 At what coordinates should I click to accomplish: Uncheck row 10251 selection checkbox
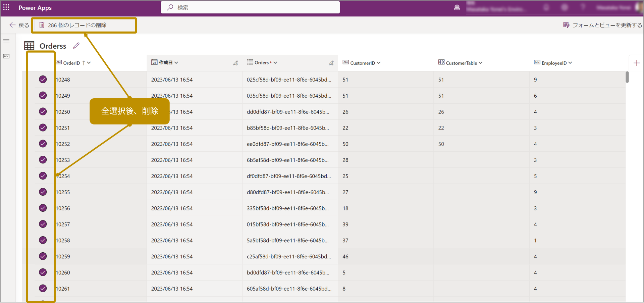click(43, 128)
